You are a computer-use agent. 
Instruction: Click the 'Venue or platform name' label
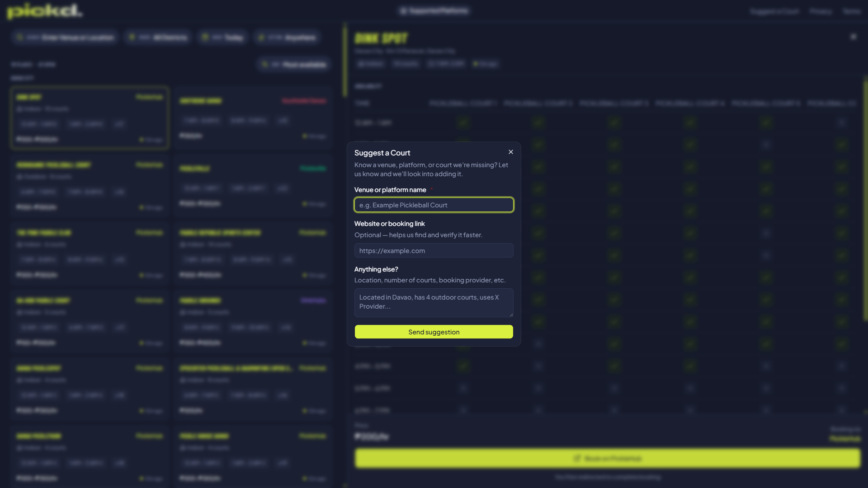click(390, 190)
